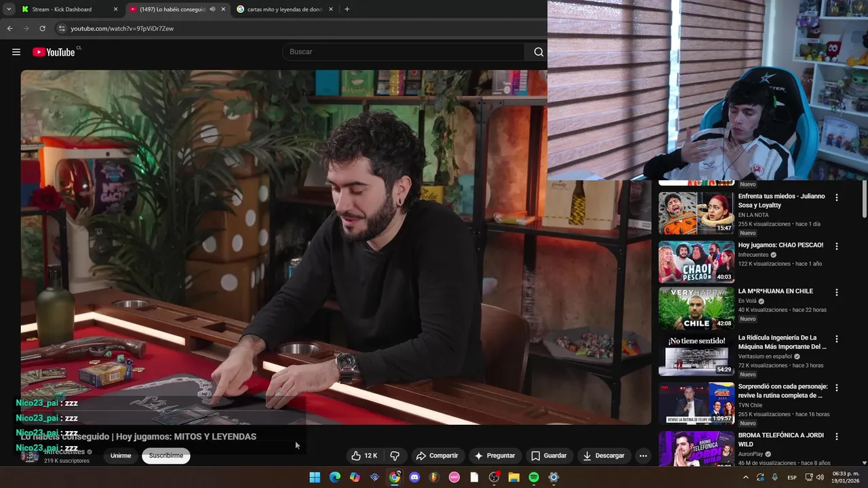Close the Kick Dashboard tab
The image size is (868, 488).
pos(115,9)
